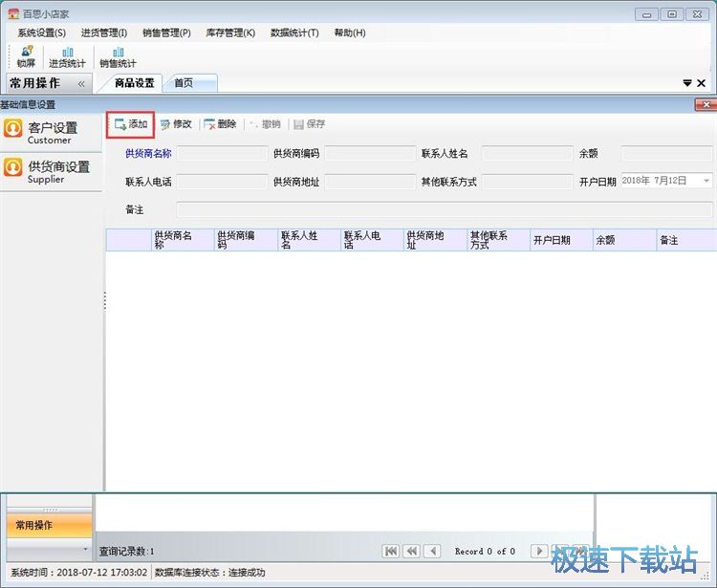Focus the 供货商地址 input field
717x588 pixels.
370,182
